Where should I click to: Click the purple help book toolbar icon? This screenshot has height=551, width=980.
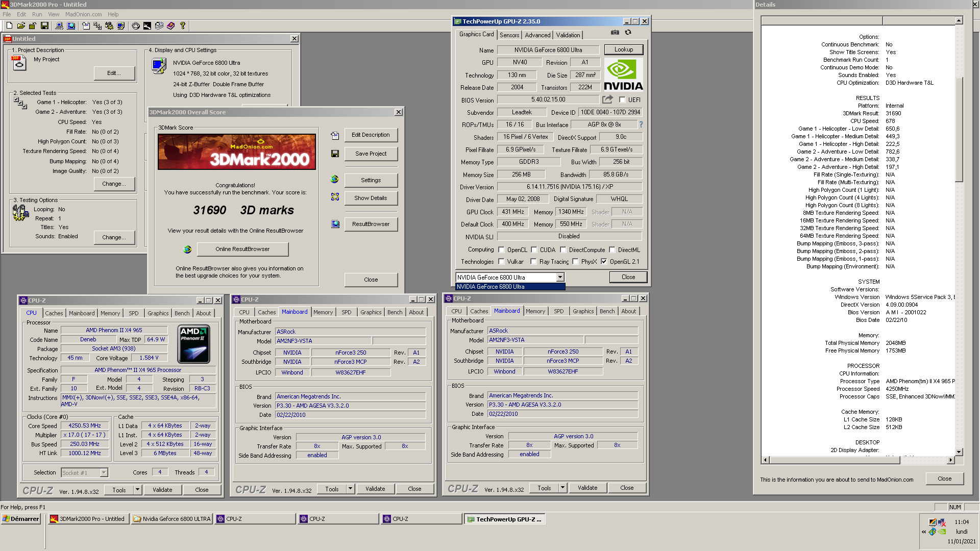170,26
